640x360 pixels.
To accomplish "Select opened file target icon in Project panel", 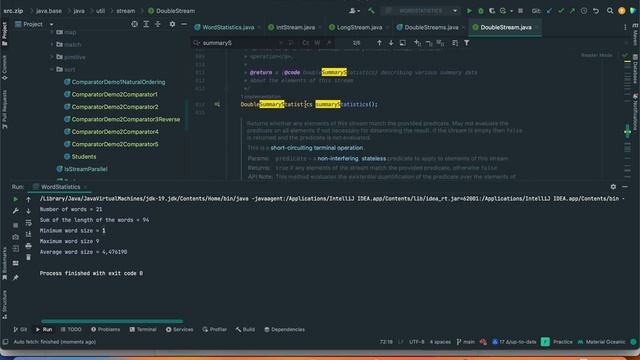I will pos(134,24).
